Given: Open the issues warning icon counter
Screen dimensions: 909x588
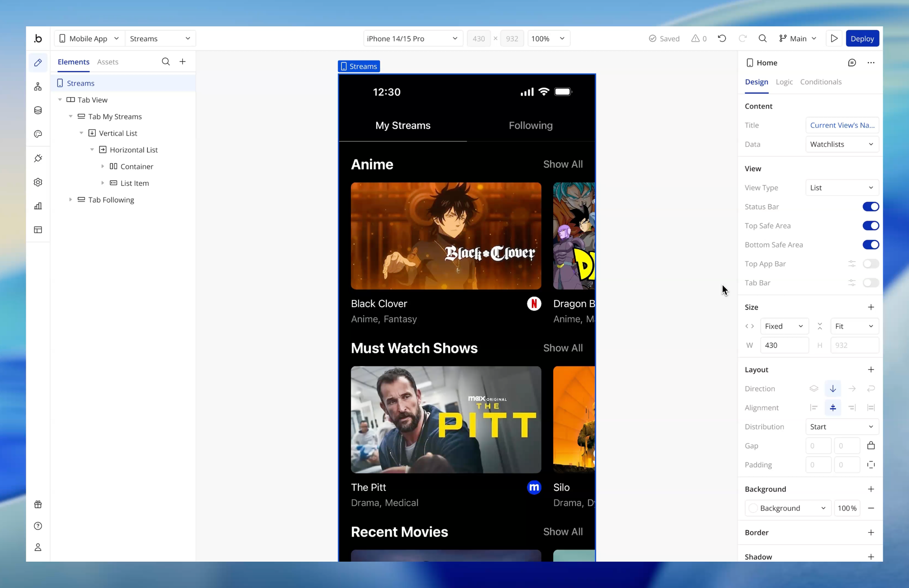Looking at the screenshot, I should tap(699, 38).
